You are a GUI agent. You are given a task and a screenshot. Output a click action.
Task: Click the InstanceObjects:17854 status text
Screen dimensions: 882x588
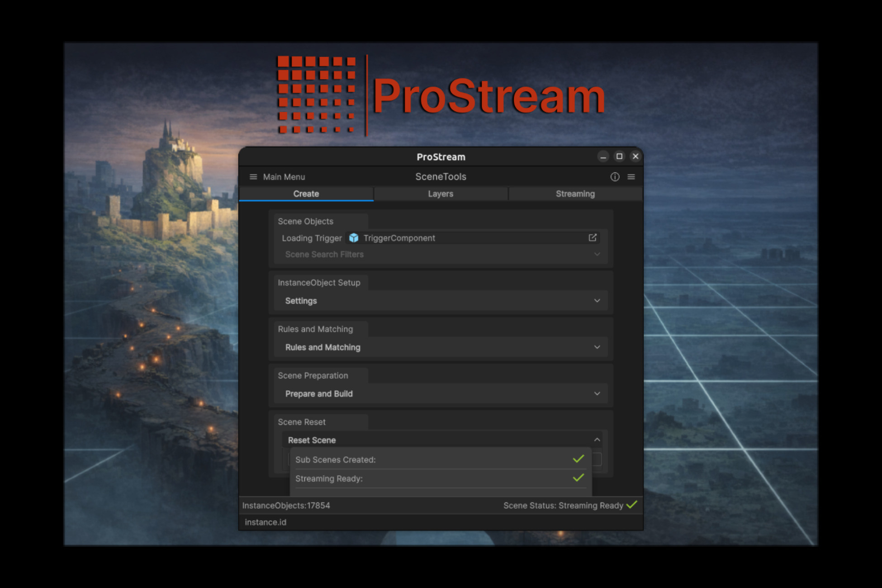point(286,505)
